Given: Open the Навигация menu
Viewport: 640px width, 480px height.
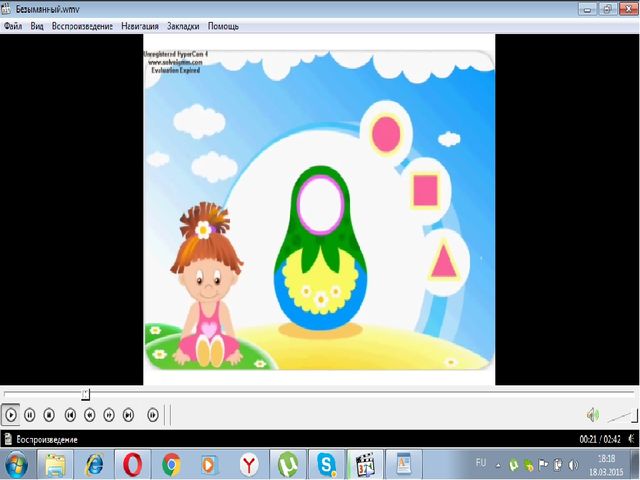Looking at the screenshot, I should tap(140, 26).
